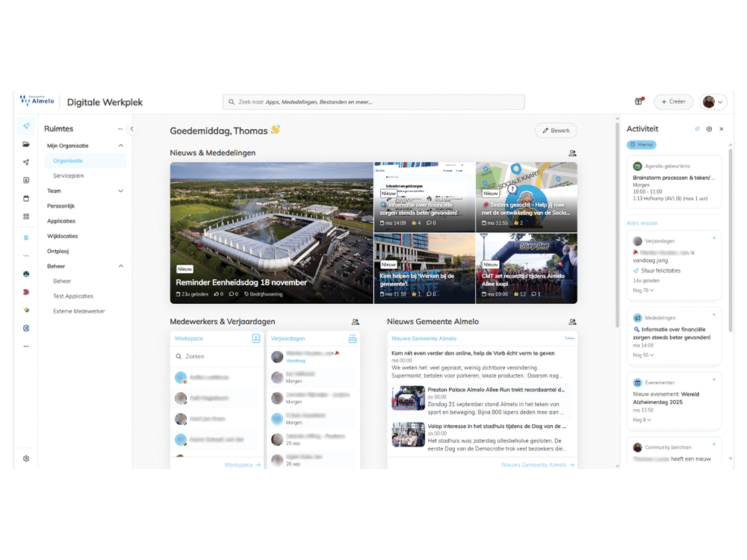Click the calendar icon in Verjaardagen card
This screenshot has height=560, width=747.
pos(353,338)
